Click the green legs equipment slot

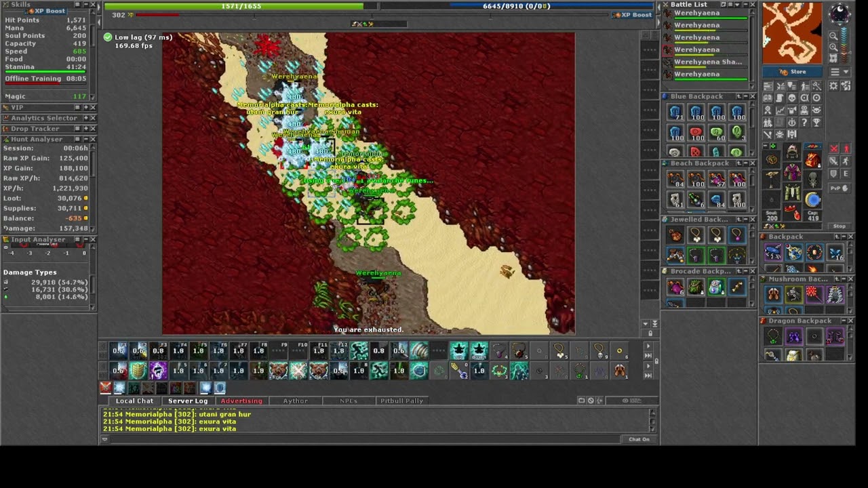pos(792,191)
